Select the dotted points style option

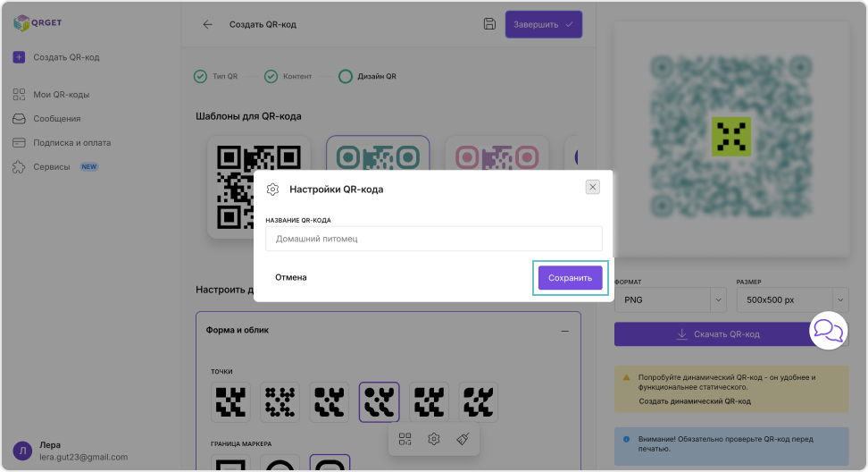point(280,402)
